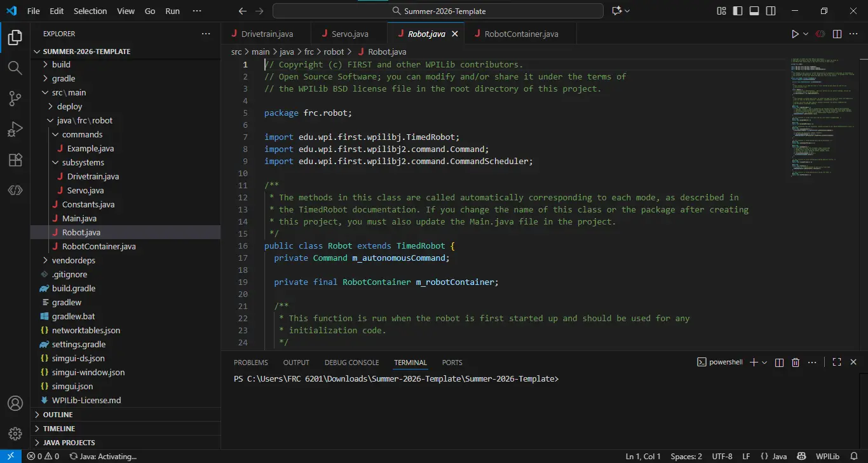
Task: Click the UTF-8 encoding status
Action: [722, 456]
